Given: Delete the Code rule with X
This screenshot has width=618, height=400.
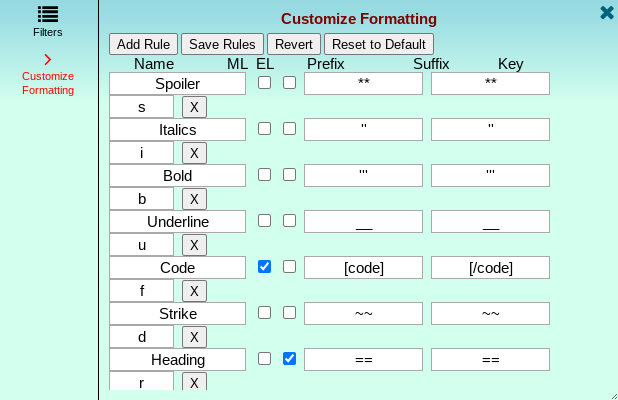Looking at the screenshot, I should coord(194,291).
